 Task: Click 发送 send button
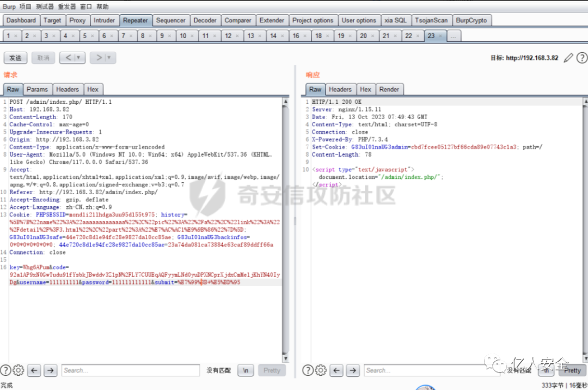(15, 58)
